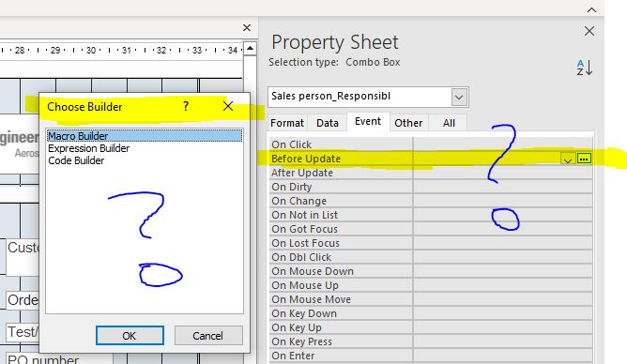The image size is (627, 364).
Task: Open the builder via the ellipsis button
Action: click(x=584, y=159)
